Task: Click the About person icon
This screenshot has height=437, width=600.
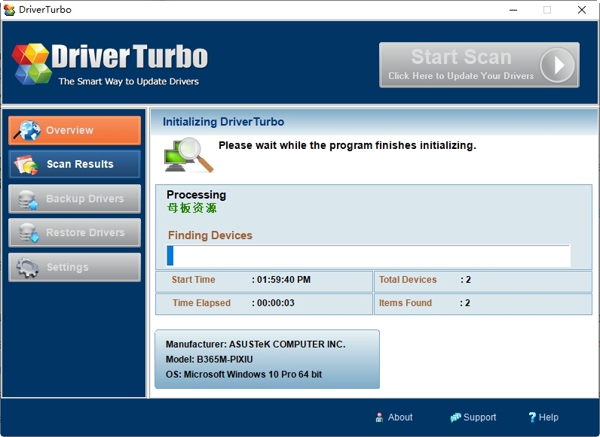Action: [x=379, y=417]
